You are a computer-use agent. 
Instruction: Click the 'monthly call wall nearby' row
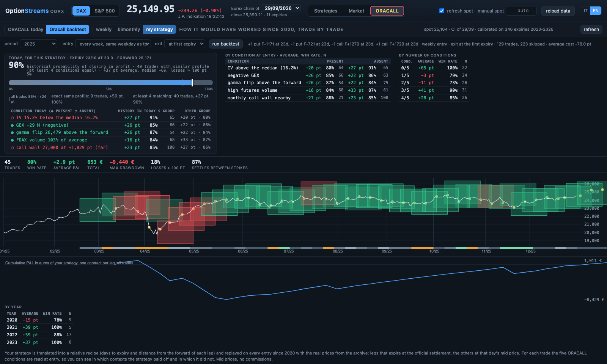[x=308, y=98]
